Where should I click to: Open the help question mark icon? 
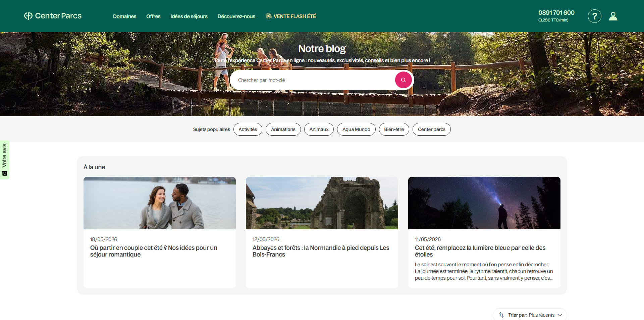click(x=594, y=16)
